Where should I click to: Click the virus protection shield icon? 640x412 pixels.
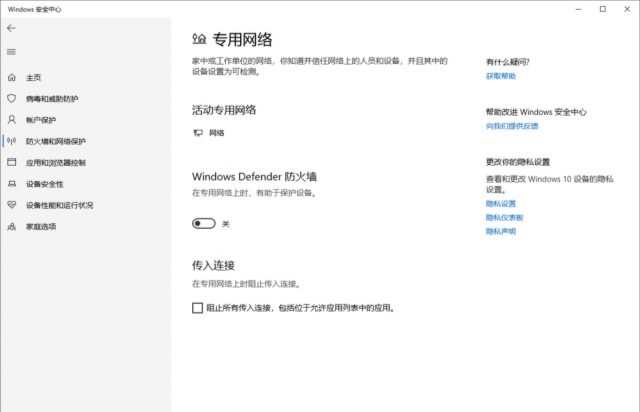point(11,98)
